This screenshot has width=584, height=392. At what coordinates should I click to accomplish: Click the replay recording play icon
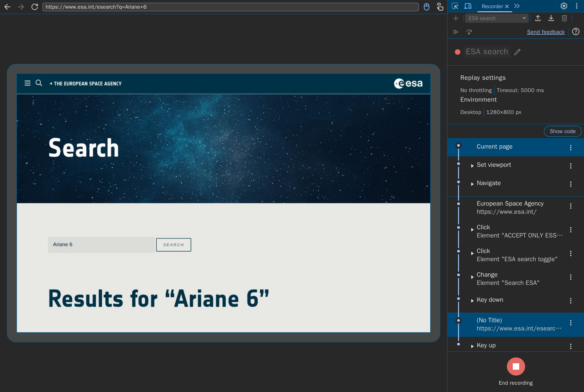click(456, 32)
